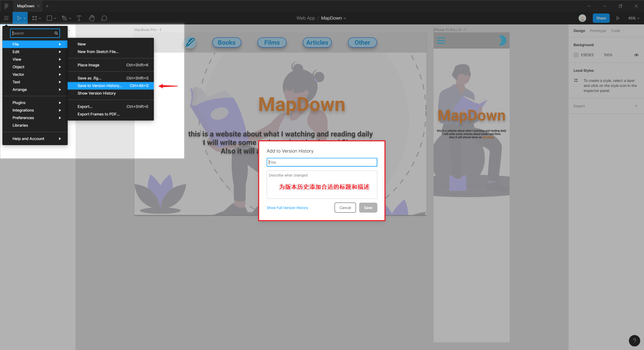Switch to the Prototype tab
644x350 pixels.
tap(598, 31)
